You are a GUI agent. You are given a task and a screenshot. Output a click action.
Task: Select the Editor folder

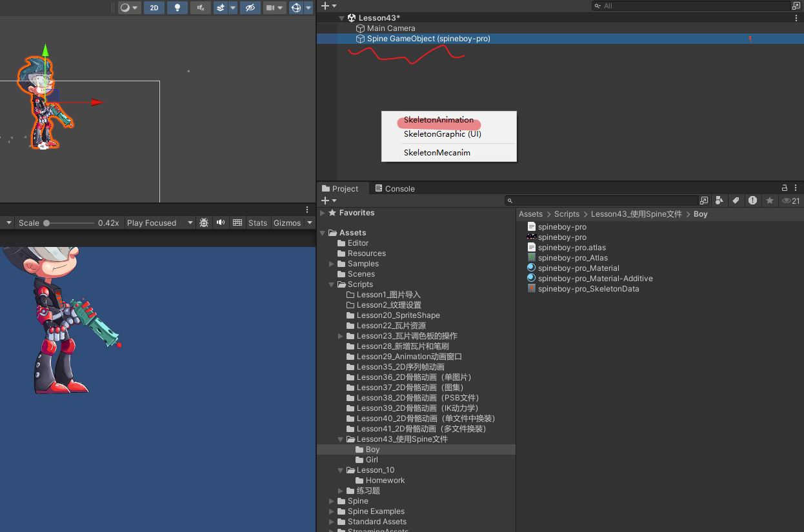coord(353,243)
